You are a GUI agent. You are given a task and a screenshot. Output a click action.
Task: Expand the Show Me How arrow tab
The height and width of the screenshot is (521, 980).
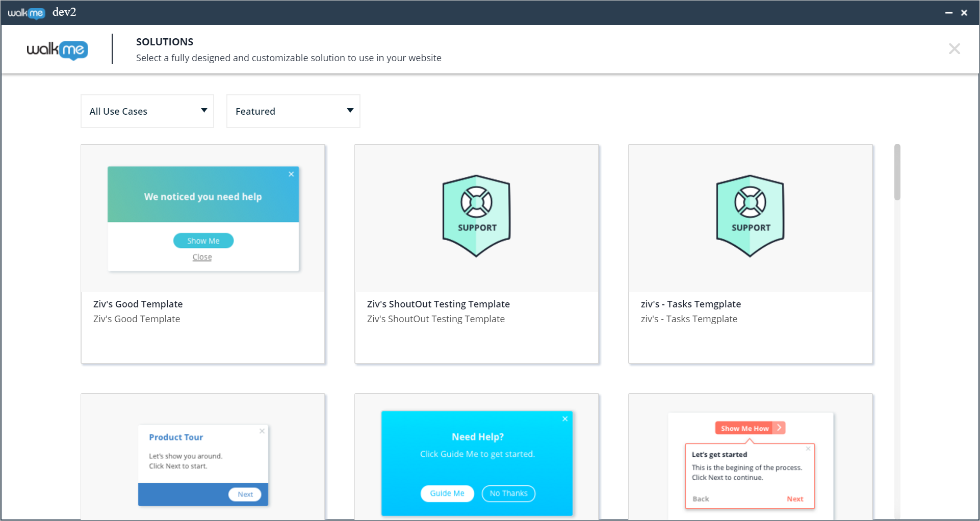click(x=779, y=428)
